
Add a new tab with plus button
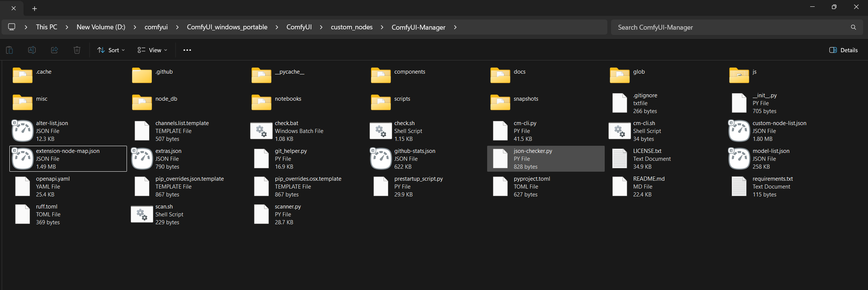[35, 8]
